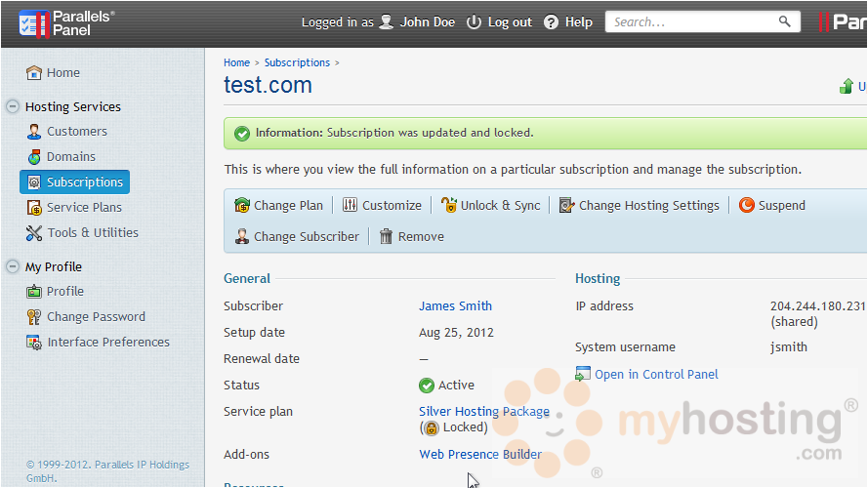The image size is (868, 488).
Task: Click the magnifier search icon
Action: [x=784, y=21]
